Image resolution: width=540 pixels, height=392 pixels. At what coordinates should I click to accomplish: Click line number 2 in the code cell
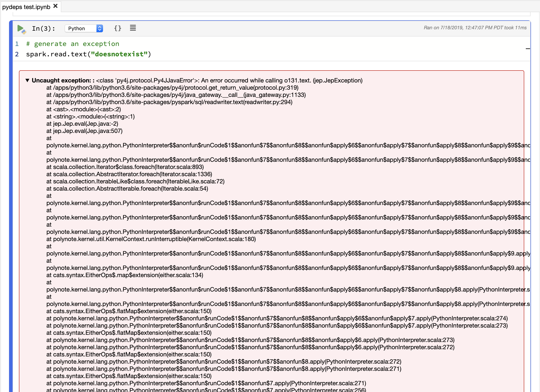pyautogui.click(x=17, y=54)
